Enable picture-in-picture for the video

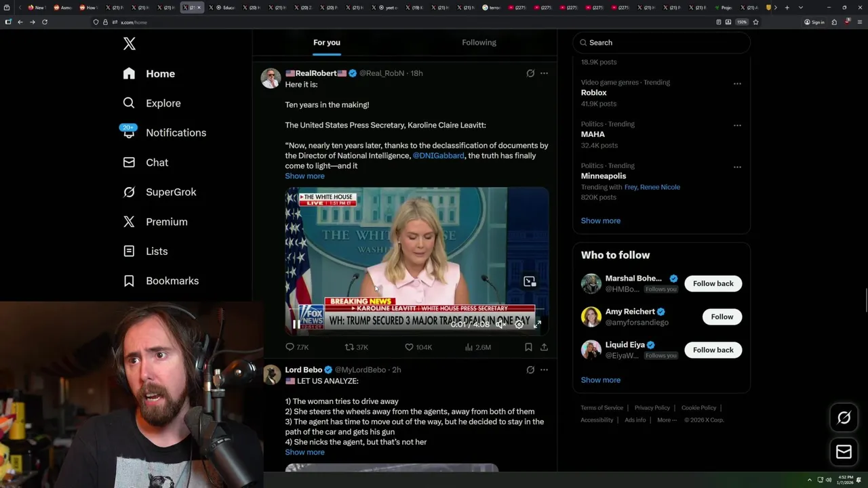pos(530,281)
